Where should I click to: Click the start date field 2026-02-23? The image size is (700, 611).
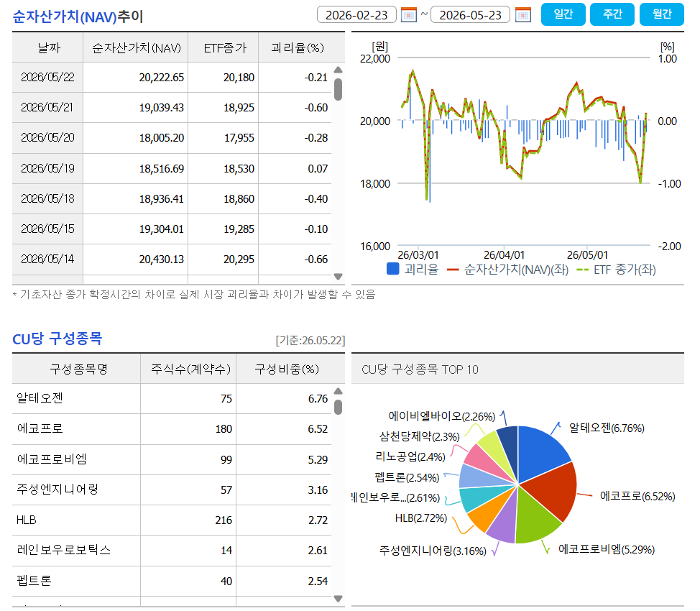356,15
